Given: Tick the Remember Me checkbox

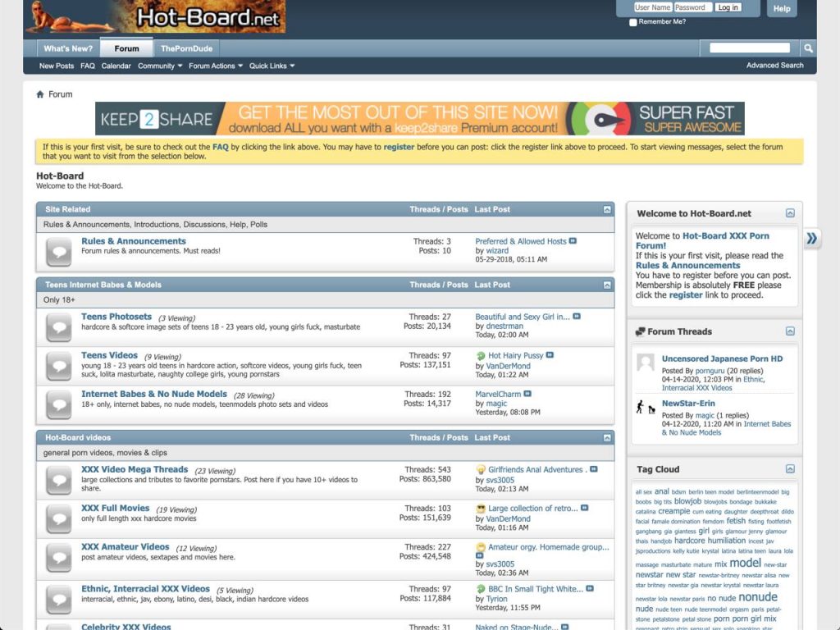Looking at the screenshot, I should (x=633, y=22).
